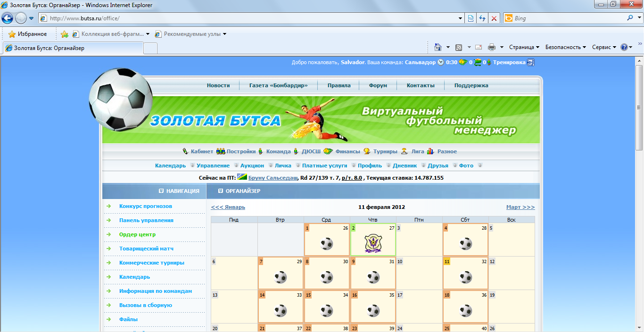The width and height of the screenshot is (644, 332).
Task: Open Коллекция веб-фрагментов favorites item
Action: click(111, 34)
